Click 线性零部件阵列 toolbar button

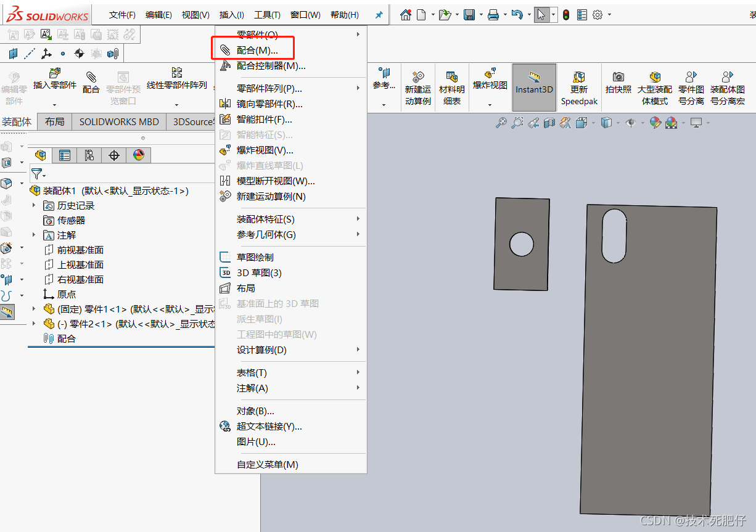[x=177, y=80]
